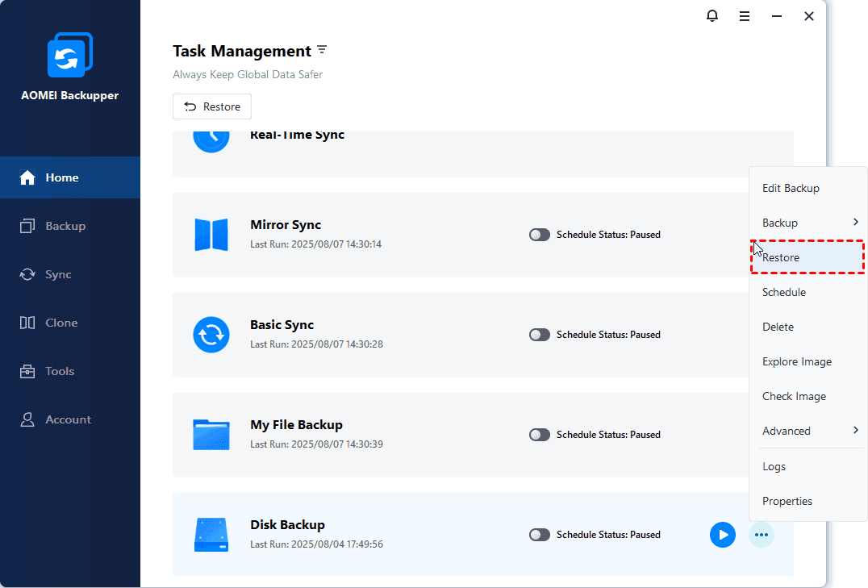Toggle My File Backup schedule switch
The width and height of the screenshot is (868, 588).
pos(539,435)
